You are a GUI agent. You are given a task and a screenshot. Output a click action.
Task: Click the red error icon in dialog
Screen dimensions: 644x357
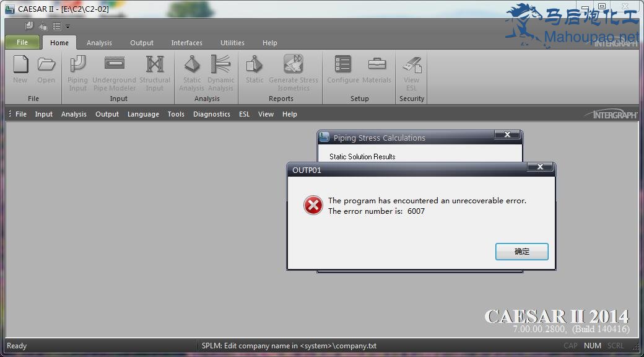[x=313, y=205]
